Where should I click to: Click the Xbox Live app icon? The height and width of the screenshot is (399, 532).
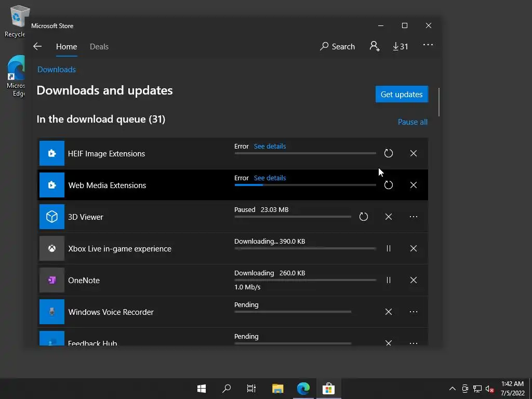[52, 248]
